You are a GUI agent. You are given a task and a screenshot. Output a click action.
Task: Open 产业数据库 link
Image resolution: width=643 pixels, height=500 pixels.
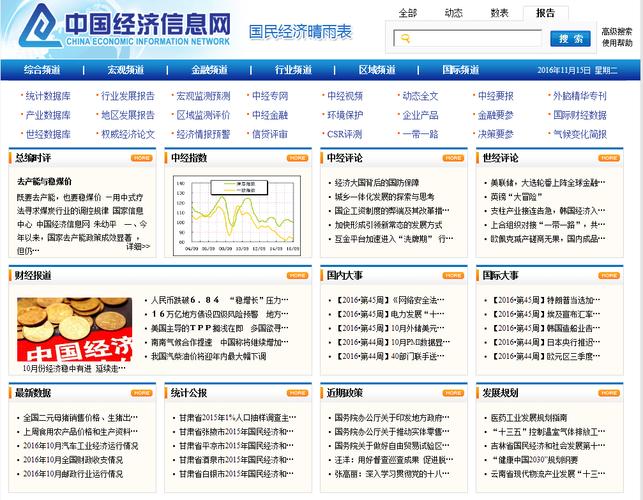point(48,115)
